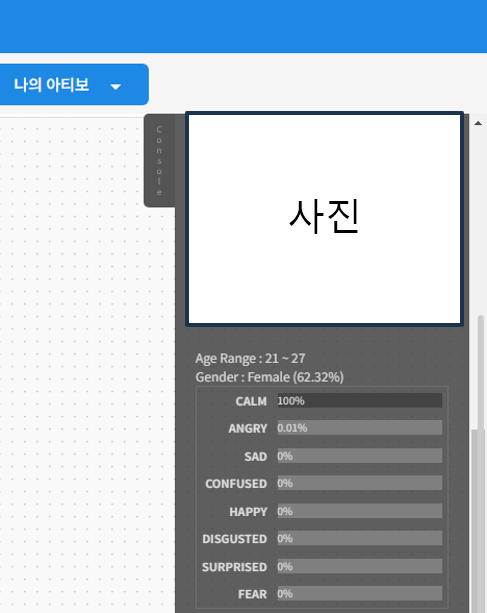487x613 pixels.
Task: Click the CONFUSED emotion bar
Action: pos(360,483)
